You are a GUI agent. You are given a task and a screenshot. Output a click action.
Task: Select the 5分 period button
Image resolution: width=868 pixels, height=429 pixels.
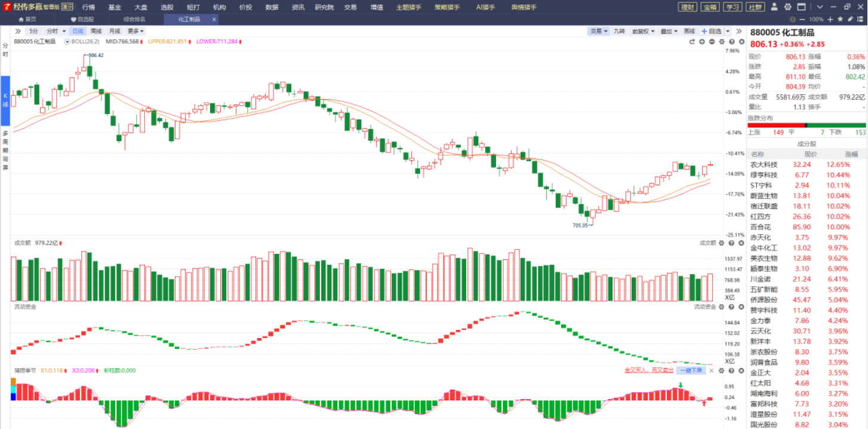33,31
